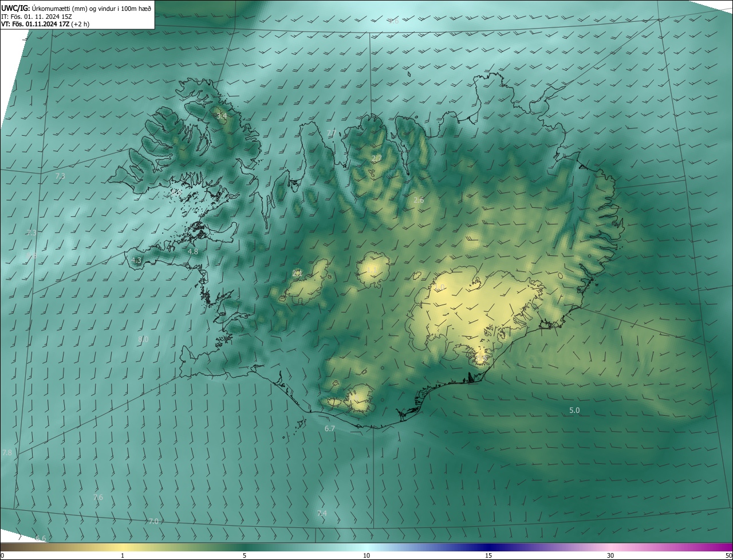Image resolution: width=733 pixels, height=560 pixels.
Task: Click the 5.0 value label southeast of Iceland
Action: coord(574,410)
